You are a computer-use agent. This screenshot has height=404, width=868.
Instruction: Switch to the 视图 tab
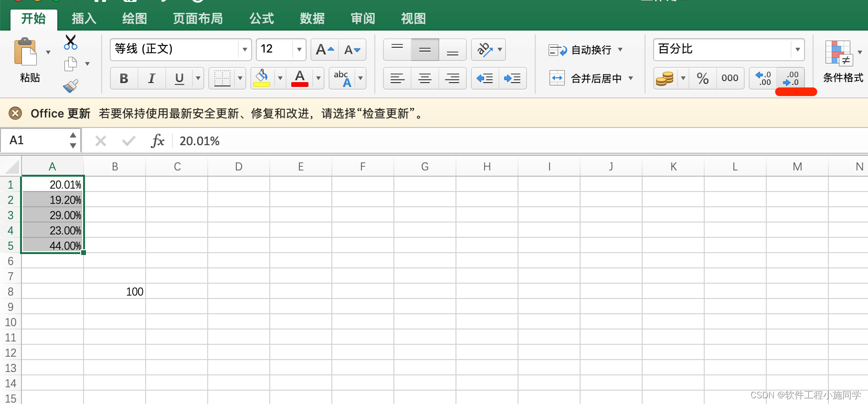(413, 19)
